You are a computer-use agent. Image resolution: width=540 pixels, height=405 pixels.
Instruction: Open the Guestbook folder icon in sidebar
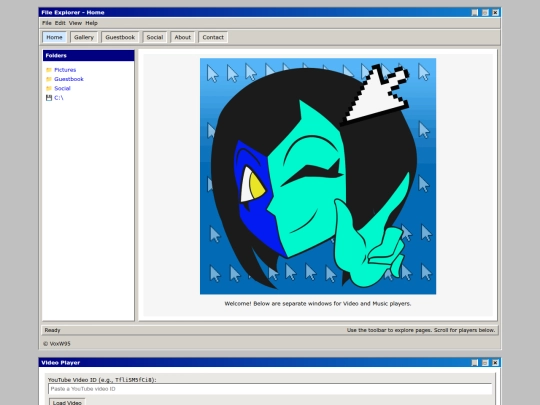point(49,79)
